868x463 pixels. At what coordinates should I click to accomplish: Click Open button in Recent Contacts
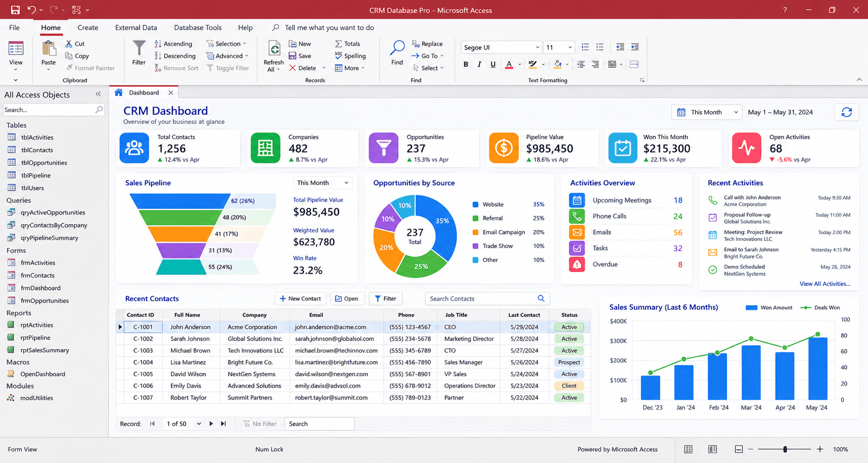coord(347,299)
